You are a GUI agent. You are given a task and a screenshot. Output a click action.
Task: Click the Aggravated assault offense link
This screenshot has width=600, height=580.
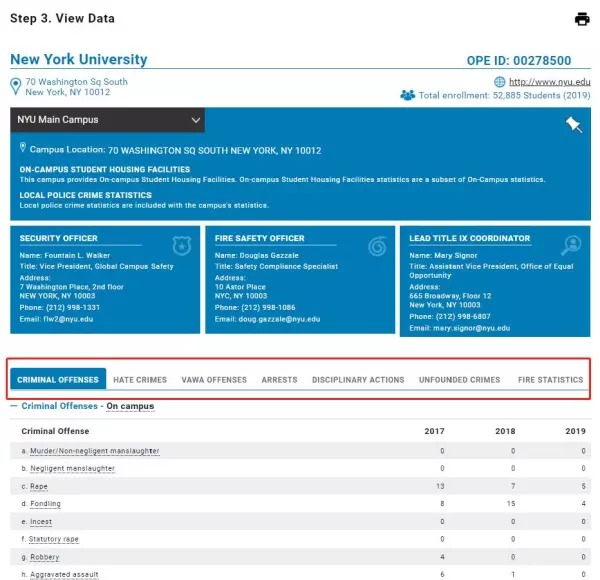point(64,574)
